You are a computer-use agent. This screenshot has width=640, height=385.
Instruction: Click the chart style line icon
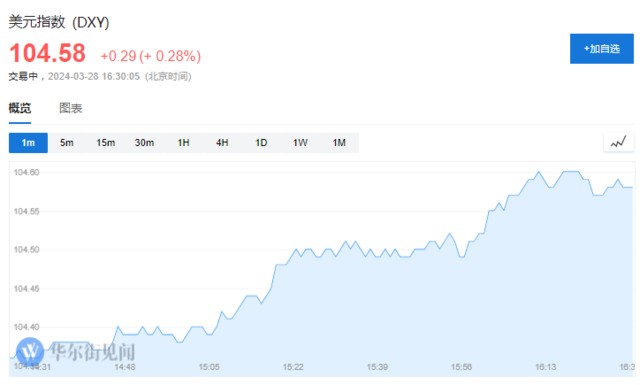coord(618,142)
